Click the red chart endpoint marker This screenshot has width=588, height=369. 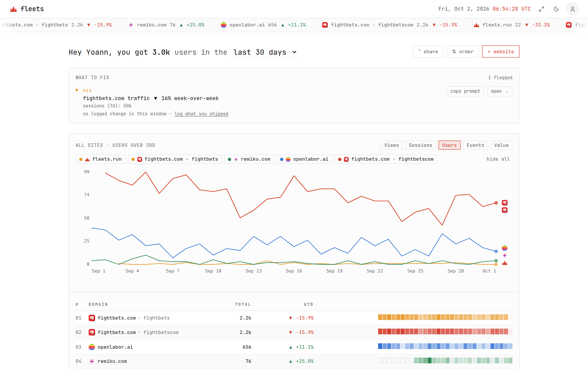[496, 203]
